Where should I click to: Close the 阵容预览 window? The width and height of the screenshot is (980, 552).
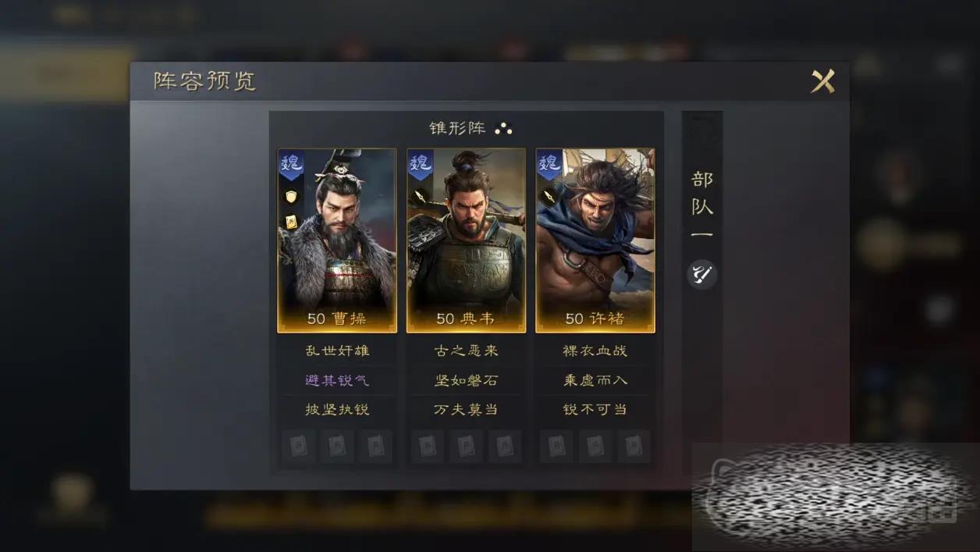click(822, 81)
